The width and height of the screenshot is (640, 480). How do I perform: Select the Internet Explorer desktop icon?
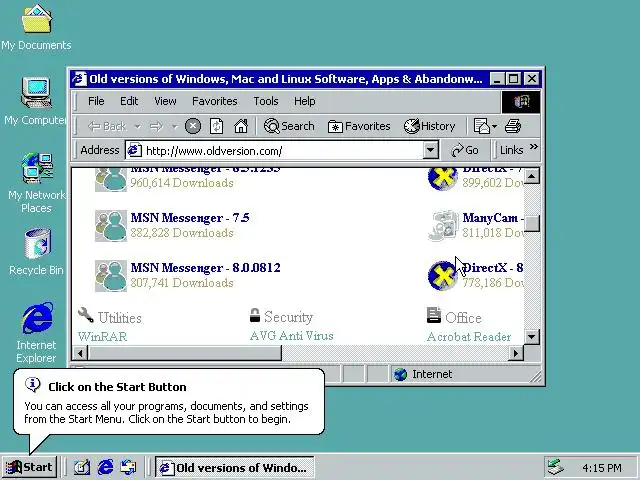pyautogui.click(x=36, y=332)
